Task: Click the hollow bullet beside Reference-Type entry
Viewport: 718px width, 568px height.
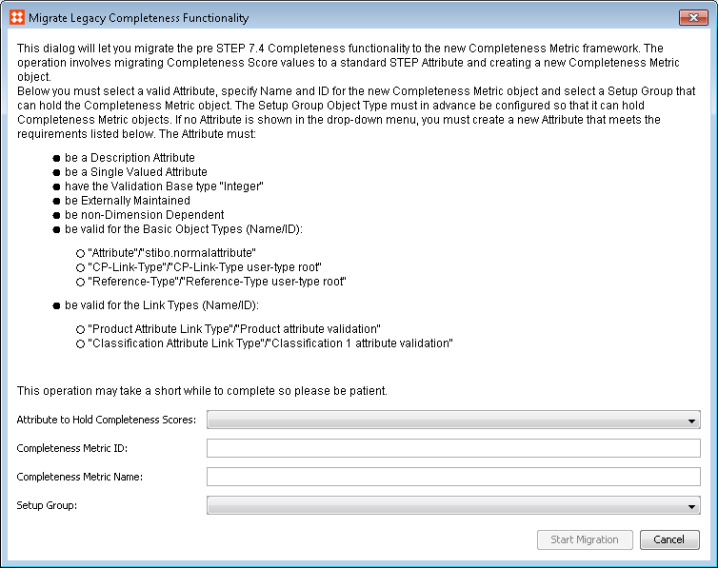Action: pos(81,282)
